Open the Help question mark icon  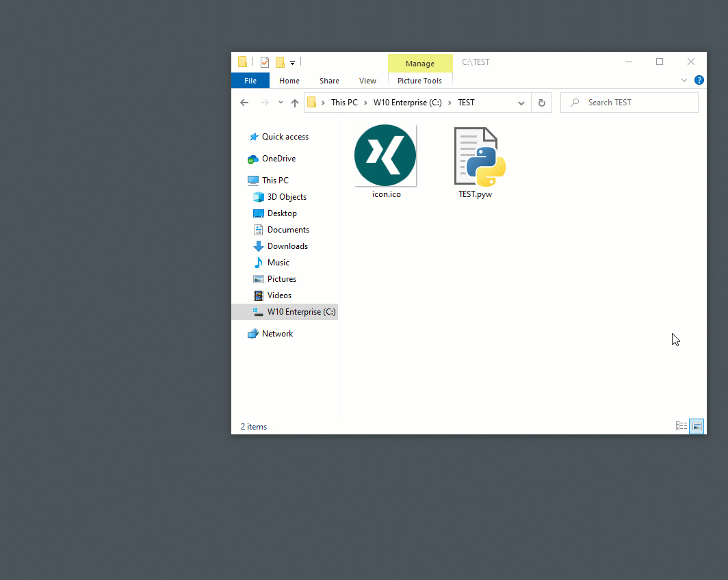click(699, 80)
